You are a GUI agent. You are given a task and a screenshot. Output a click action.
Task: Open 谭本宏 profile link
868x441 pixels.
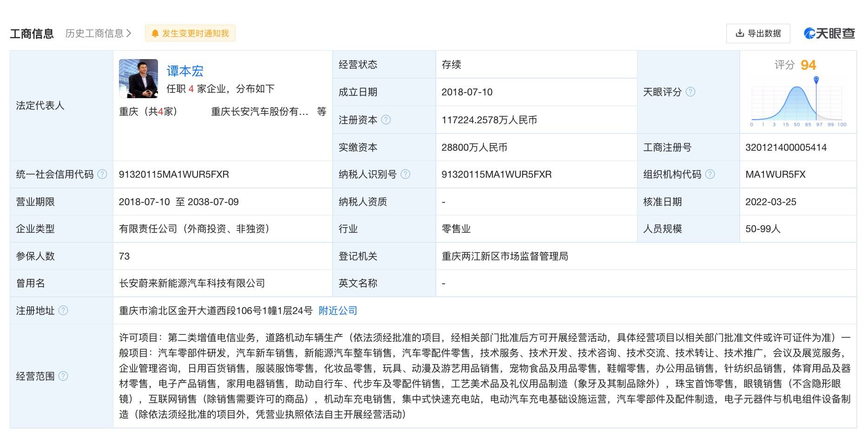185,71
